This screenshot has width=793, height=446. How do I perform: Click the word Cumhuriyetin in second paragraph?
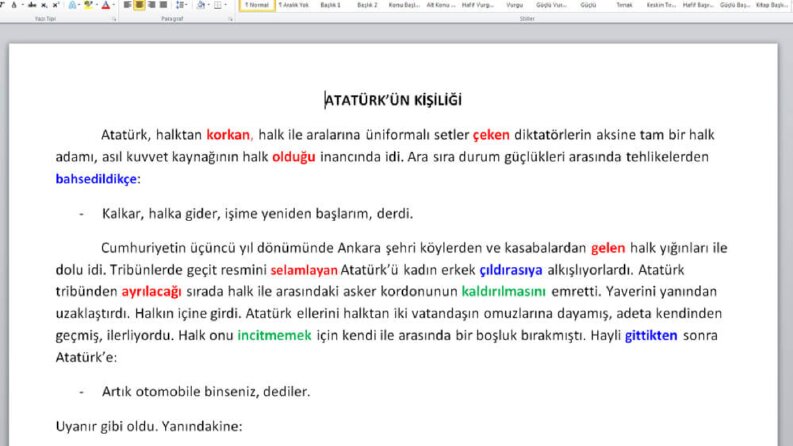144,248
